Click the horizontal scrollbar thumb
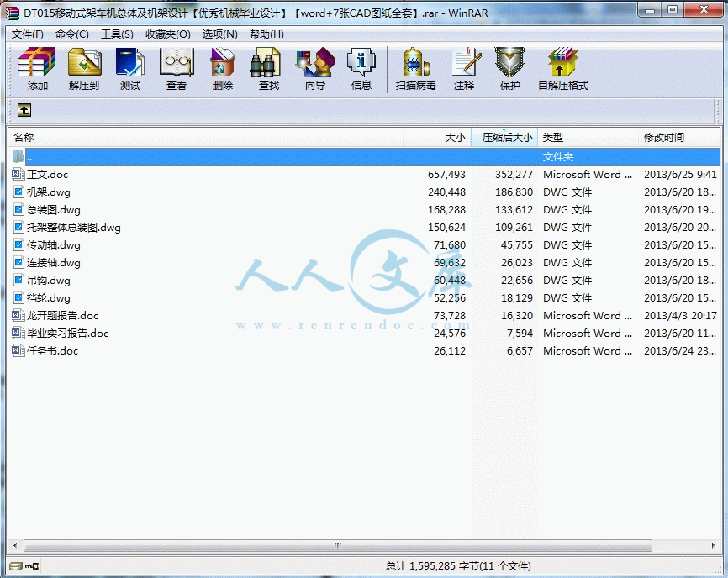 338,545
